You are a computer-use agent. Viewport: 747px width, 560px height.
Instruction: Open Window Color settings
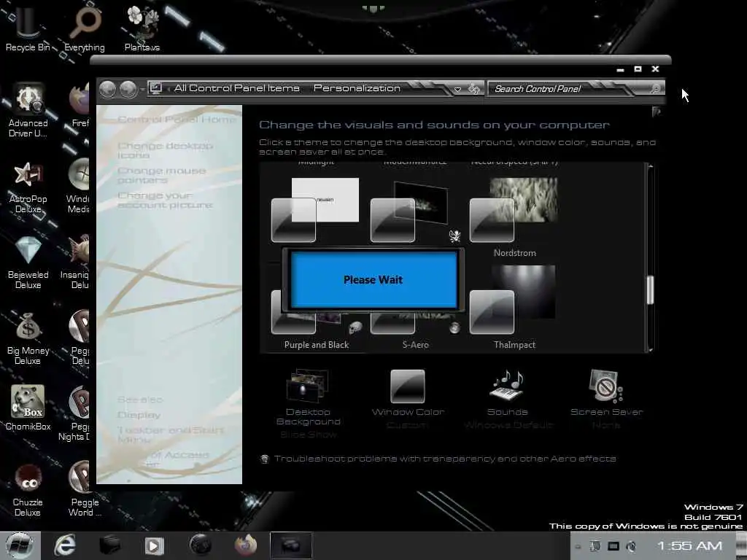coord(408,399)
